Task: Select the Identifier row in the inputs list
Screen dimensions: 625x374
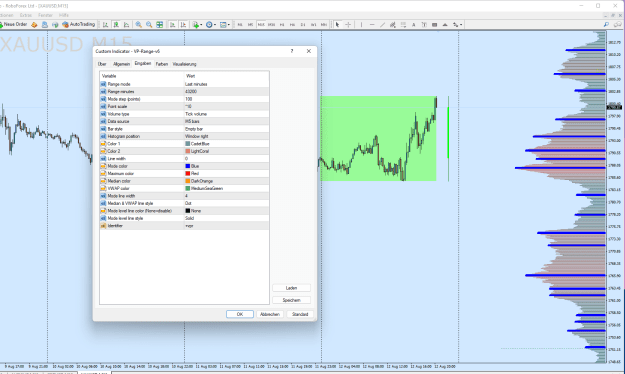Action: pos(185,226)
